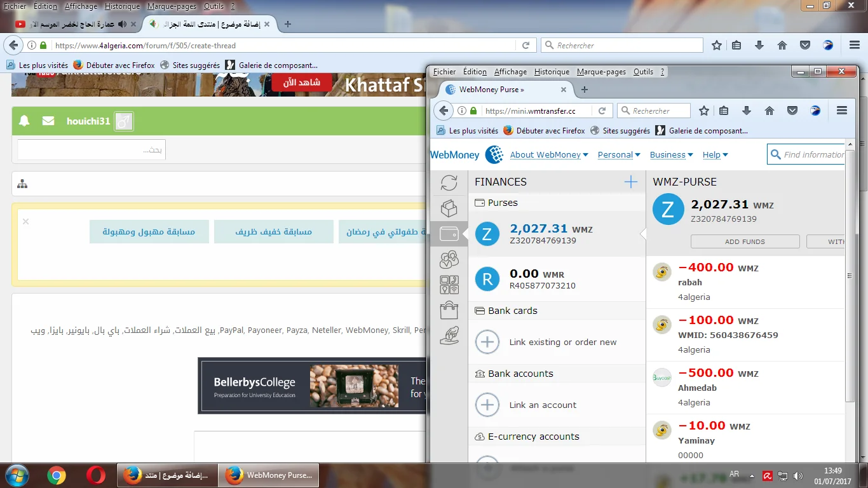The image size is (868, 488).
Task: Open the shopping bag icon in sidebar
Action: point(449,310)
